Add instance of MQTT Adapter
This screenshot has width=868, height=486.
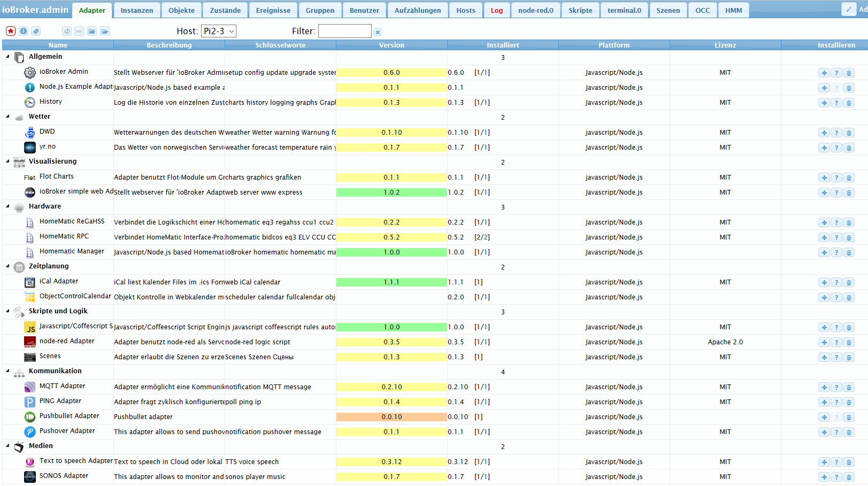point(824,387)
